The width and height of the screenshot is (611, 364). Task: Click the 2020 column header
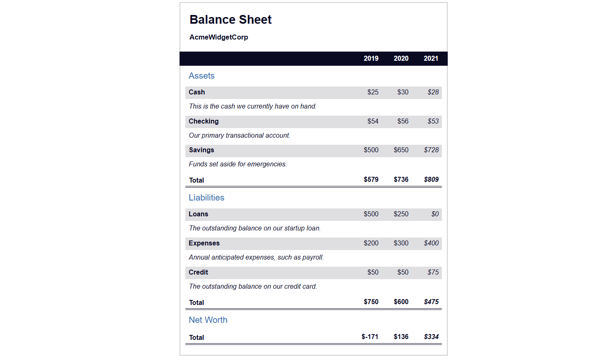401,58
